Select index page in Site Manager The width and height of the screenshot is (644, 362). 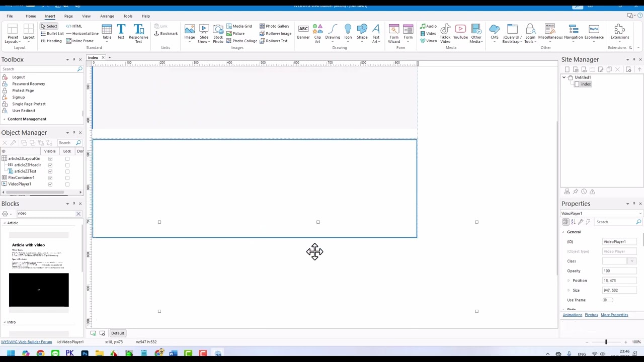tap(586, 84)
